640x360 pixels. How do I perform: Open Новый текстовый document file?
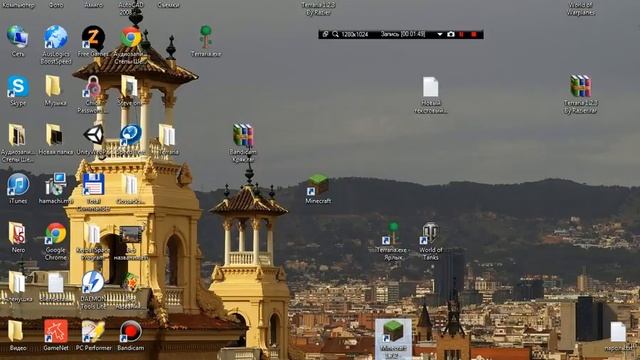tap(430, 86)
